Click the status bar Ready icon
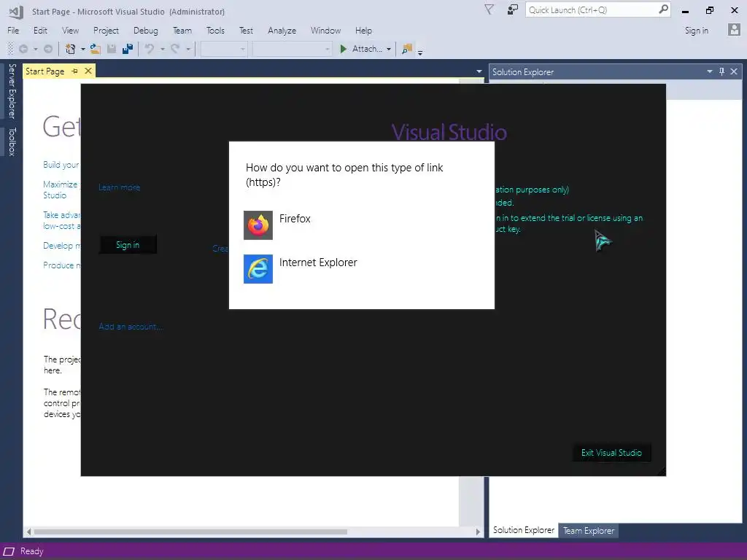This screenshot has width=747, height=560. [x=9, y=551]
